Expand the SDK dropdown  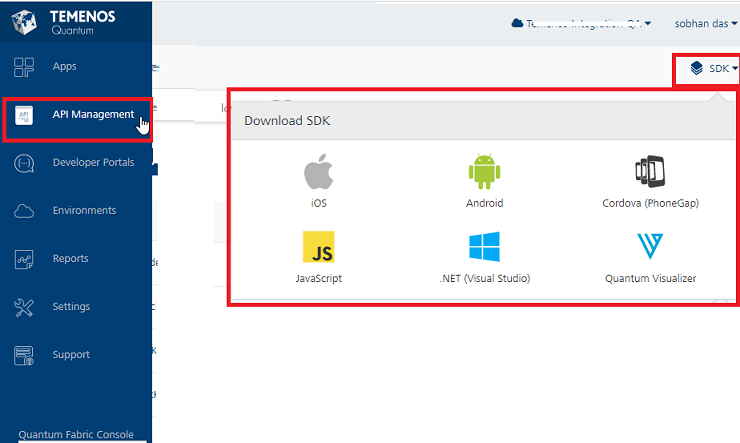(x=714, y=69)
